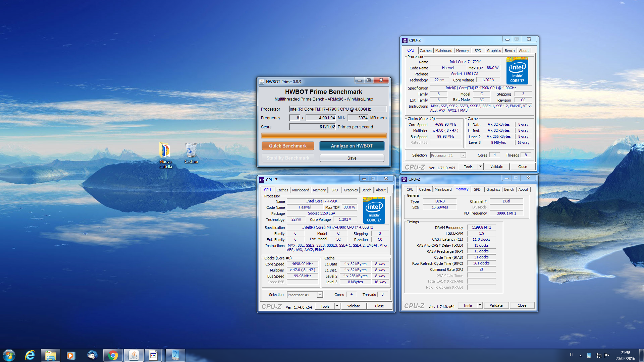The image size is (644, 362).
Task: Switch to Google Chrome in taskbar
Action: (x=113, y=355)
